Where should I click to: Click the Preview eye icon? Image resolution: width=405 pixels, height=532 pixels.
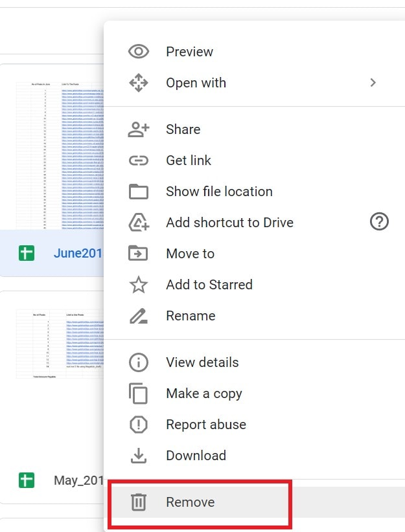[x=139, y=51]
